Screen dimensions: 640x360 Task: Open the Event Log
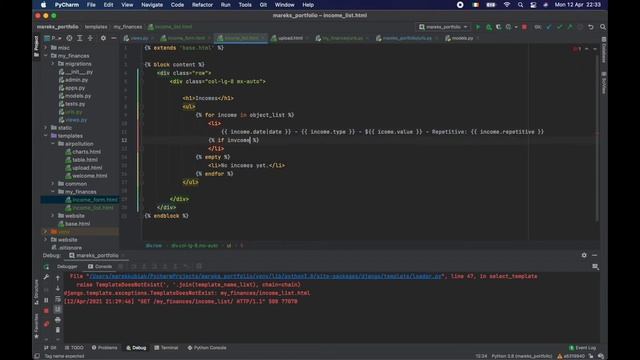click(582, 348)
